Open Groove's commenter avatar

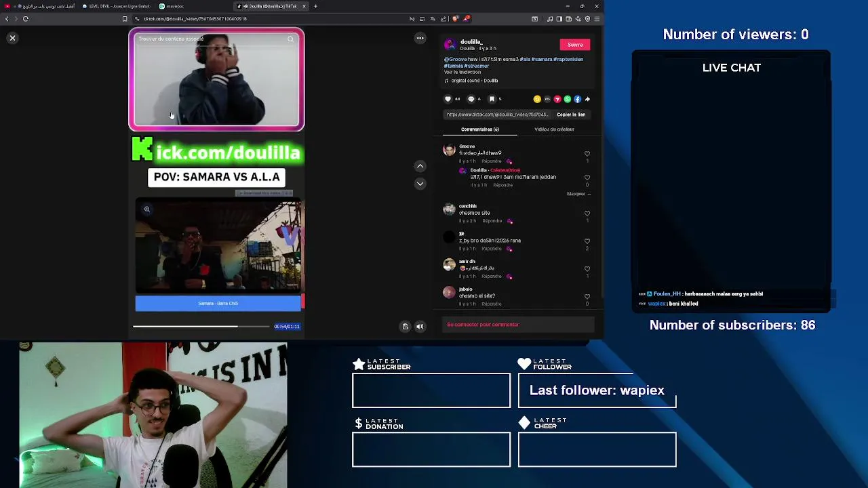tap(450, 150)
